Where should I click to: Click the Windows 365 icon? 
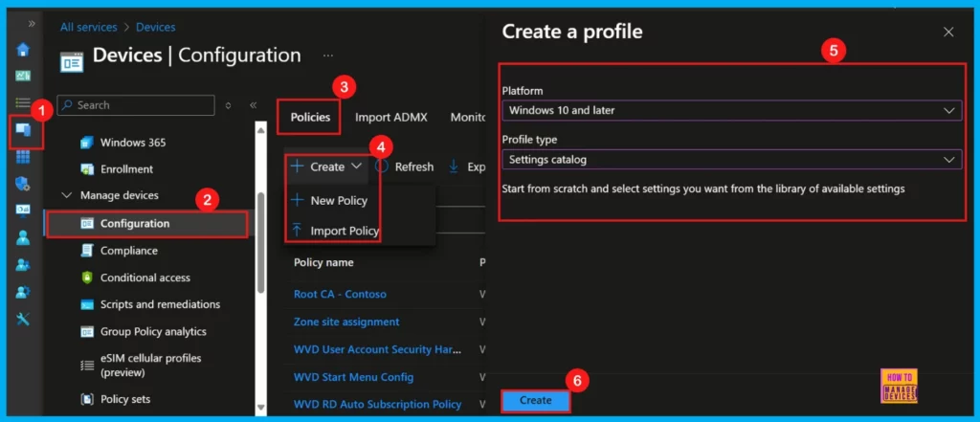87,143
